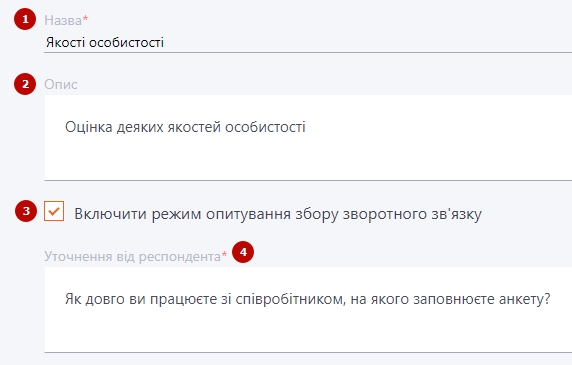The image size is (572, 365).
Task: Click the asterisk after 'Уточнення від респондента'
Action: click(x=224, y=254)
